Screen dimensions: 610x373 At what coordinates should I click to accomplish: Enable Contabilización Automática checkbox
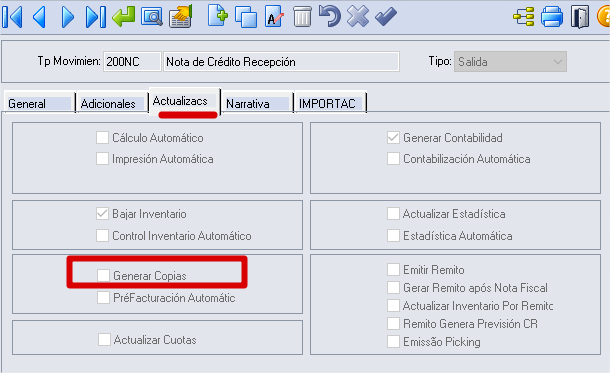coord(393,158)
